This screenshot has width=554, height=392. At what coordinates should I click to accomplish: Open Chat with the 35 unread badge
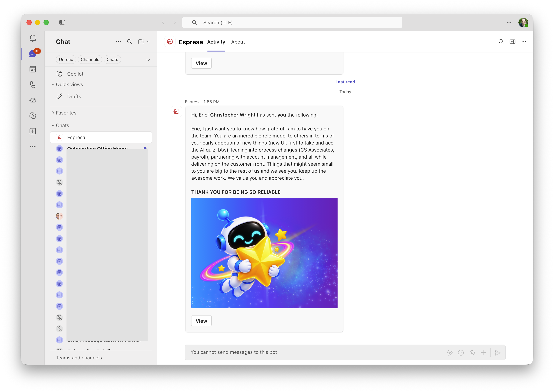tap(33, 54)
